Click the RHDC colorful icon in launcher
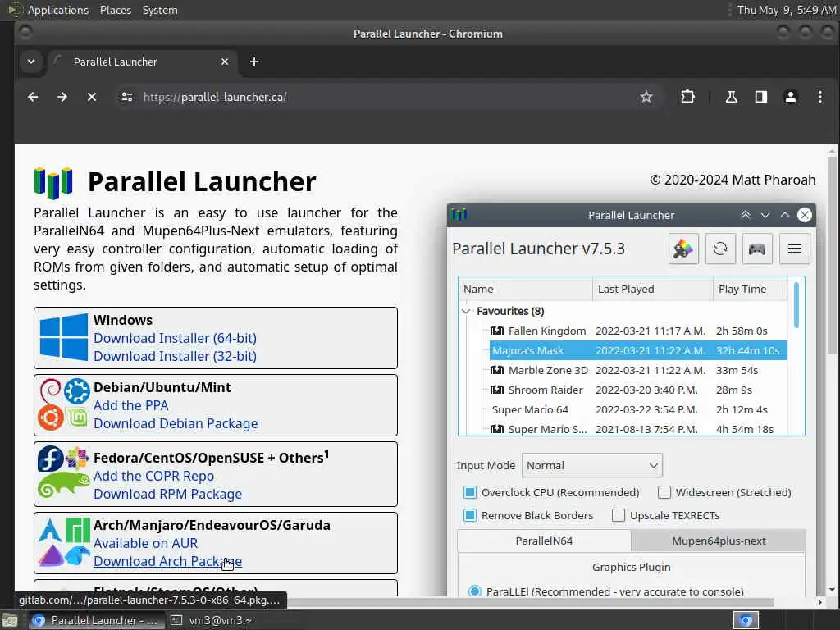The height and width of the screenshot is (630, 840). [x=683, y=249]
